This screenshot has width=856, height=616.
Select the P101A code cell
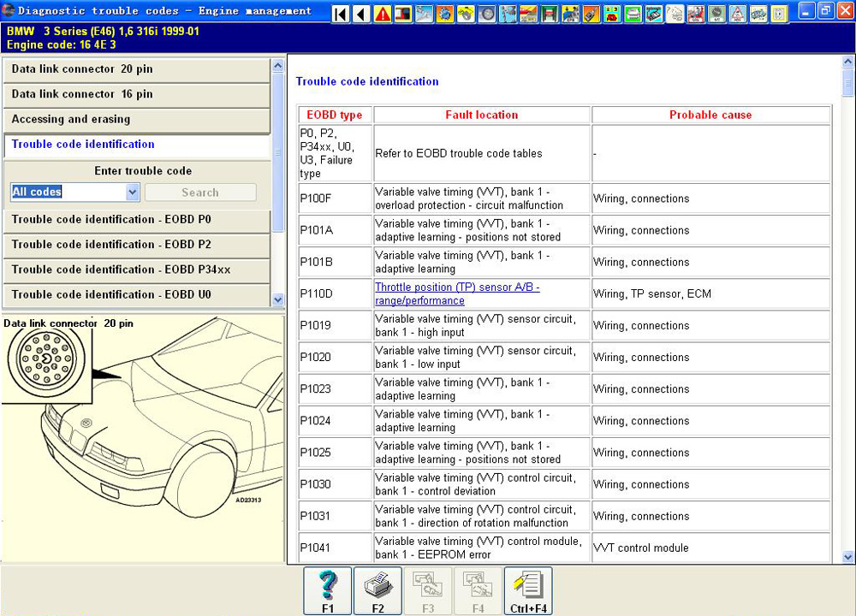pos(336,229)
